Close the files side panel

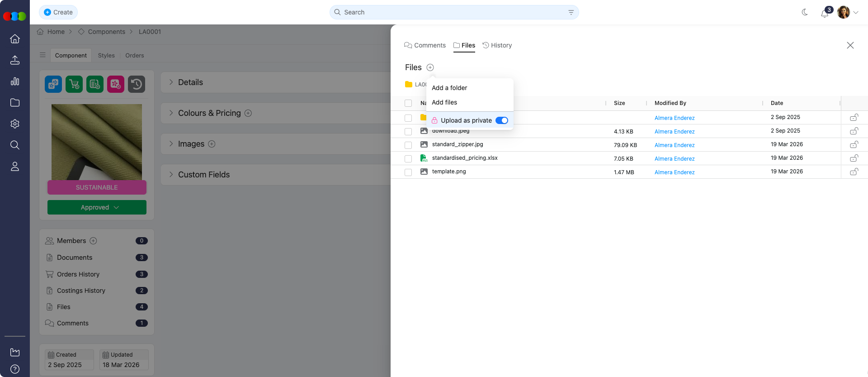[x=850, y=45]
